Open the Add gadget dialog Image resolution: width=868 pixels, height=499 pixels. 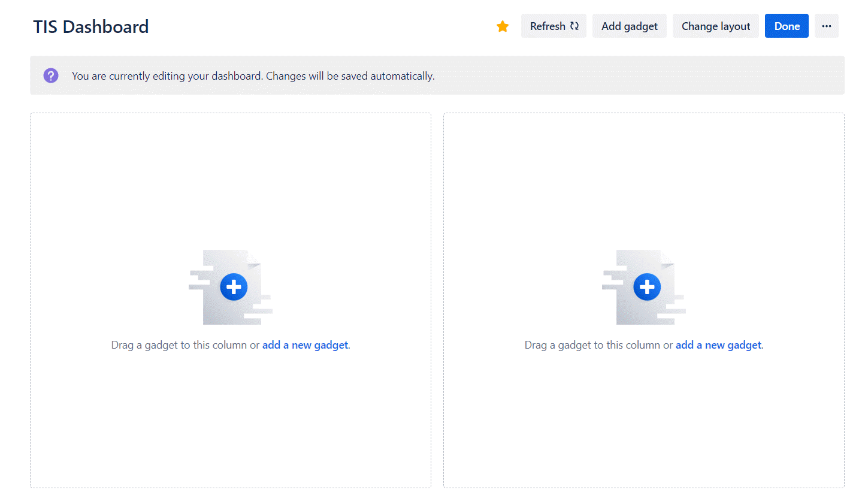pos(629,26)
